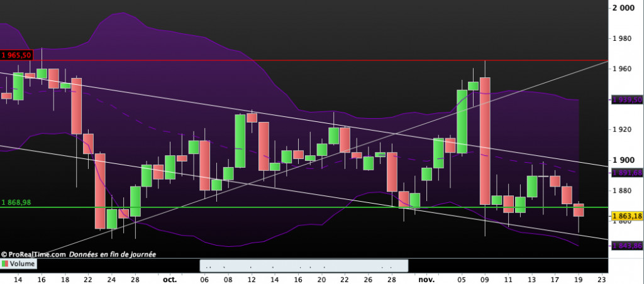Screen dimensions: 644x284
Task: Click the lower Bollinger value 1 843,86
Action: [626, 246]
